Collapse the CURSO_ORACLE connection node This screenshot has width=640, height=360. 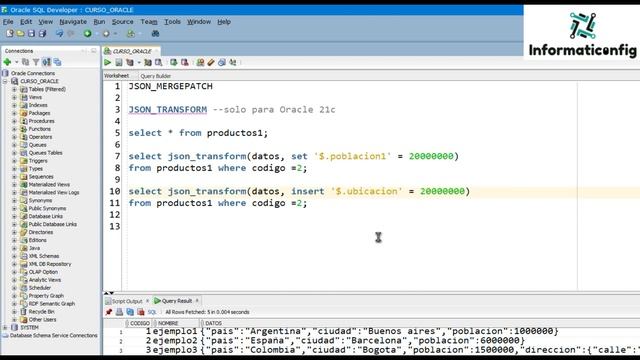click(x=5, y=81)
